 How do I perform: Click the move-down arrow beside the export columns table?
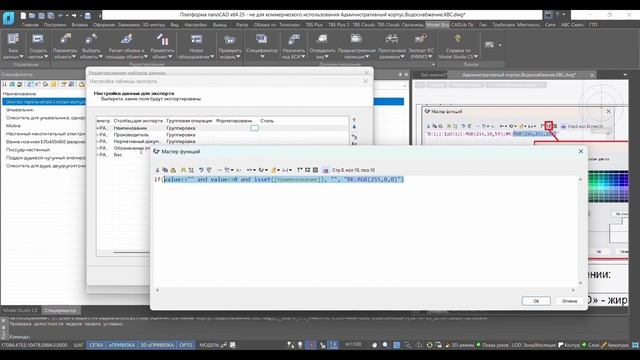(x=354, y=127)
